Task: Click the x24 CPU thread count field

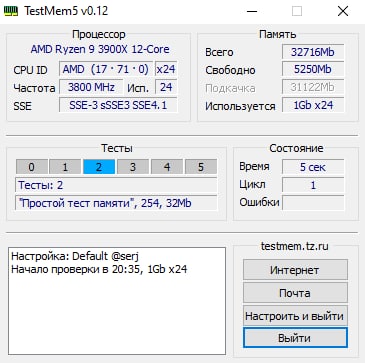Action: pyautogui.click(x=166, y=69)
